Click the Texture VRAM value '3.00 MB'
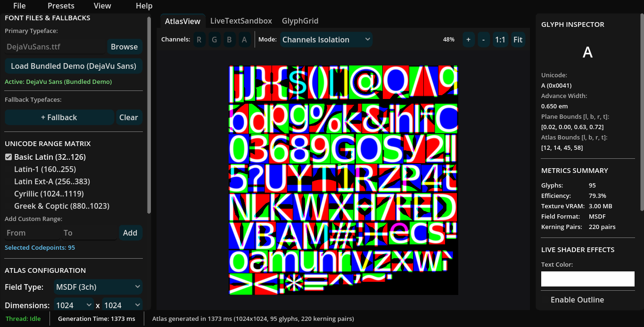Viewport: 644px width, 327px height. coord(601,206)
